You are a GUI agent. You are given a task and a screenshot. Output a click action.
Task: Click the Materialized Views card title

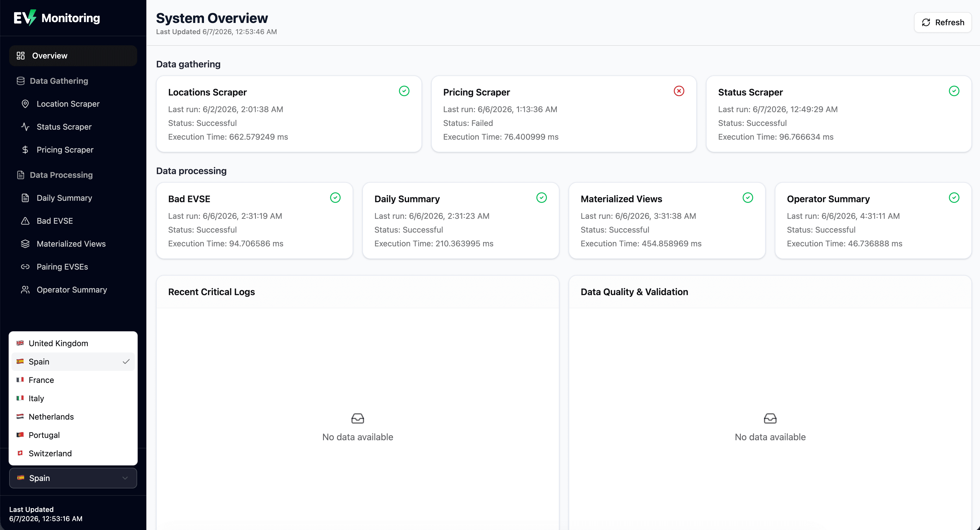point(621,199)
